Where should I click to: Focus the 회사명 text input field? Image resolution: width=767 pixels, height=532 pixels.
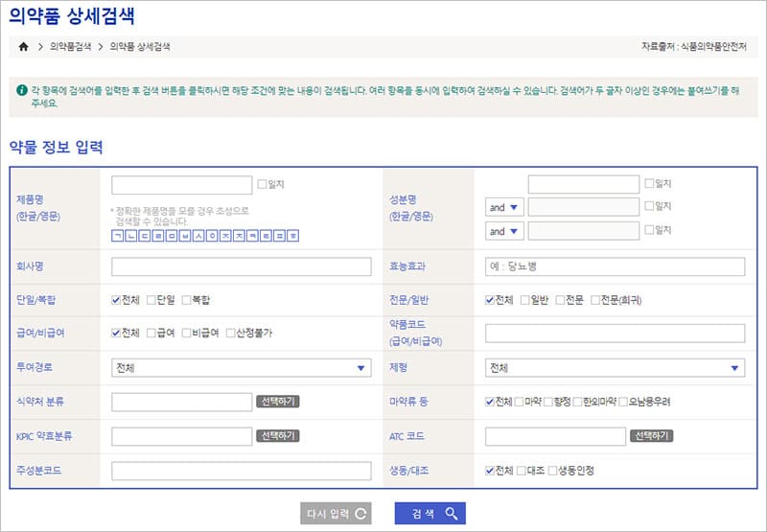pyautogui.click(x=242, y=267)
